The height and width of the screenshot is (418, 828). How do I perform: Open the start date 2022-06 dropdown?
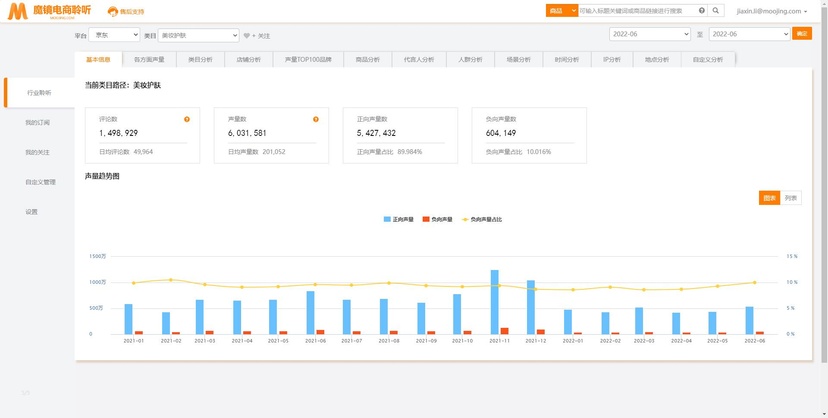(x=650, y=34)
